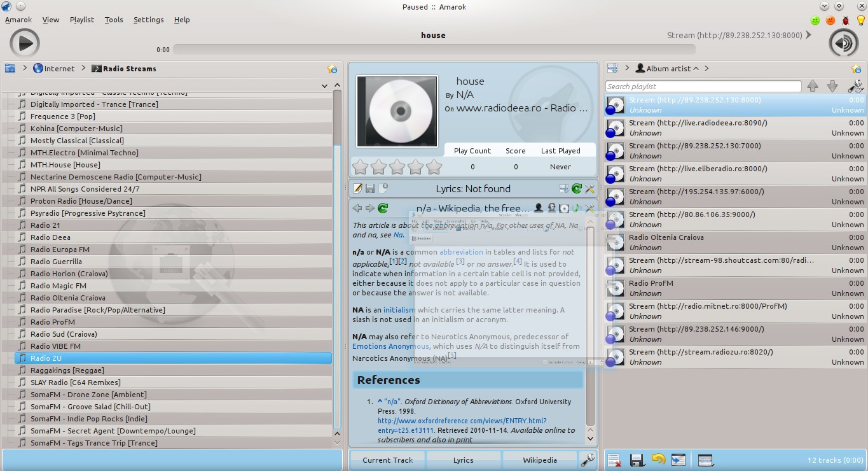Open media sources filter dropdown arrow

click(324, 86)
